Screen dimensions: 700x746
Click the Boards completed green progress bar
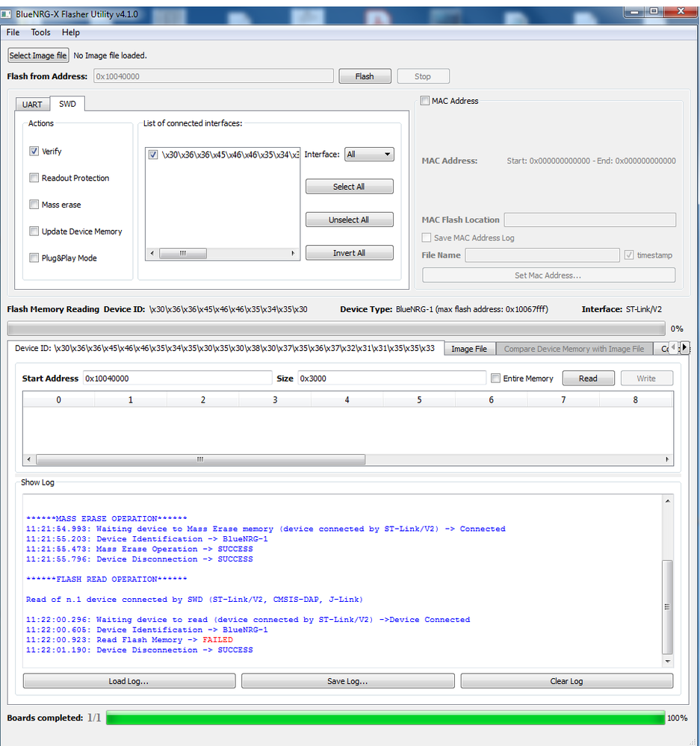pos(385,718)
